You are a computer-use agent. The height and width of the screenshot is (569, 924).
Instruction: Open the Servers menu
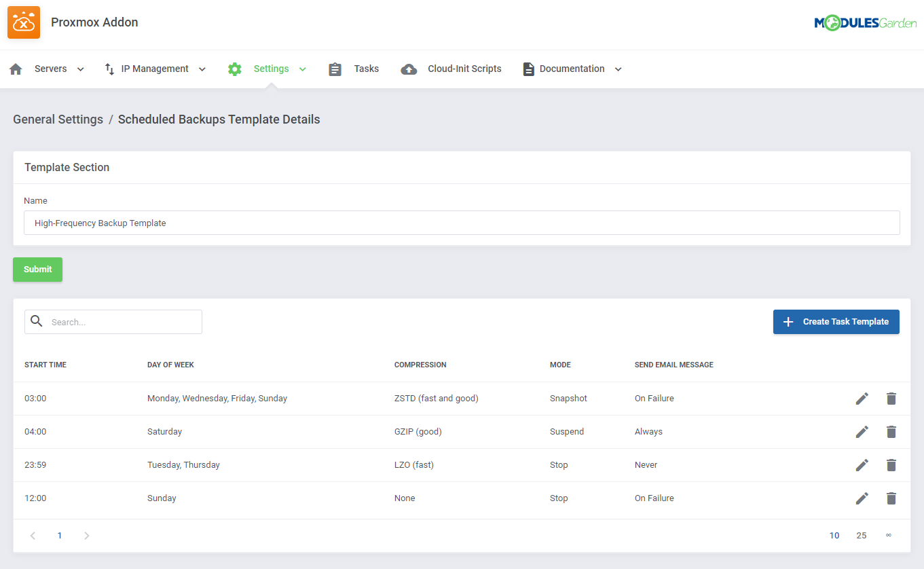point(51,69)
